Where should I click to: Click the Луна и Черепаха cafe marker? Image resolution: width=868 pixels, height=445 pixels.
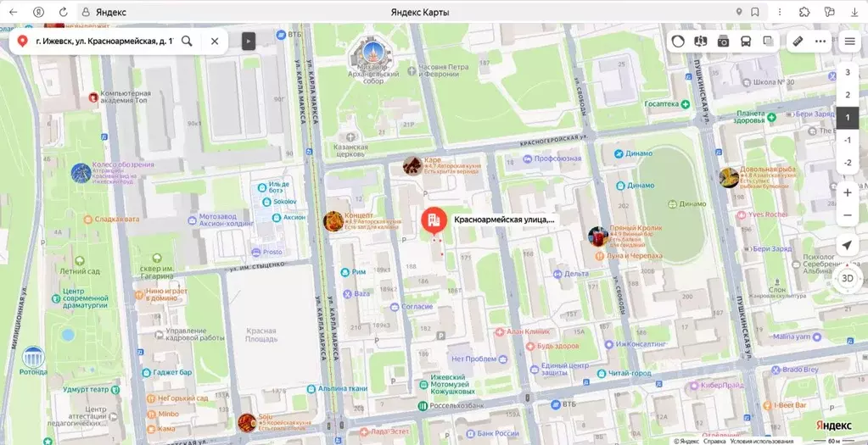tap(600, 256)
